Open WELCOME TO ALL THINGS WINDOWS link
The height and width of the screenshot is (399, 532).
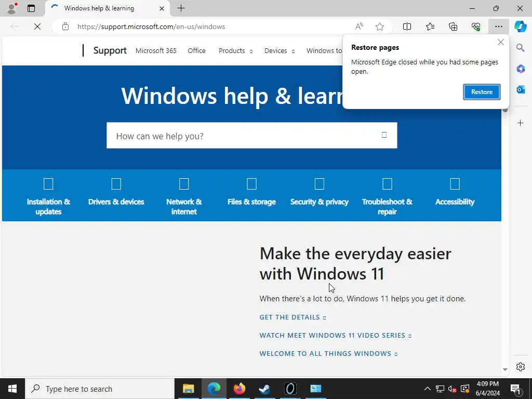click(x=328, y=353)
